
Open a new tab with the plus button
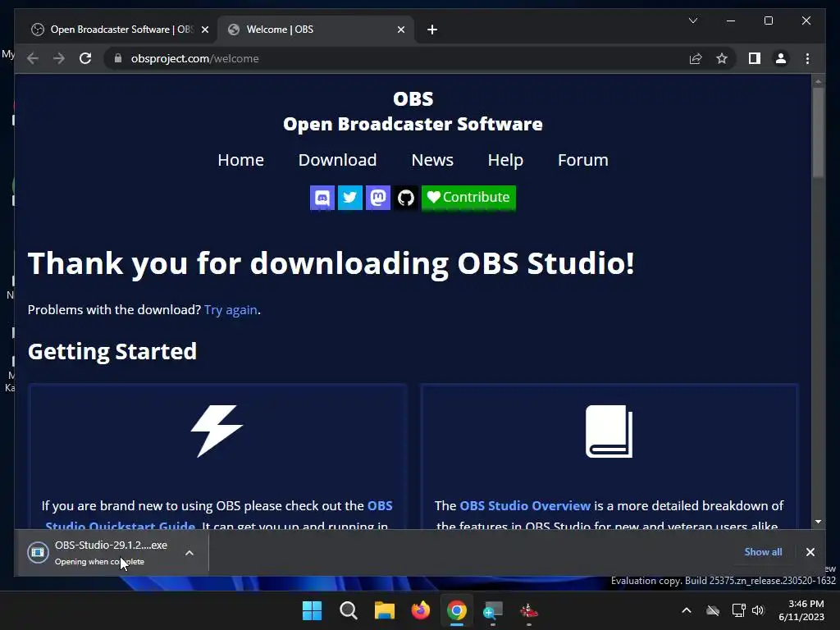(432, 30)
